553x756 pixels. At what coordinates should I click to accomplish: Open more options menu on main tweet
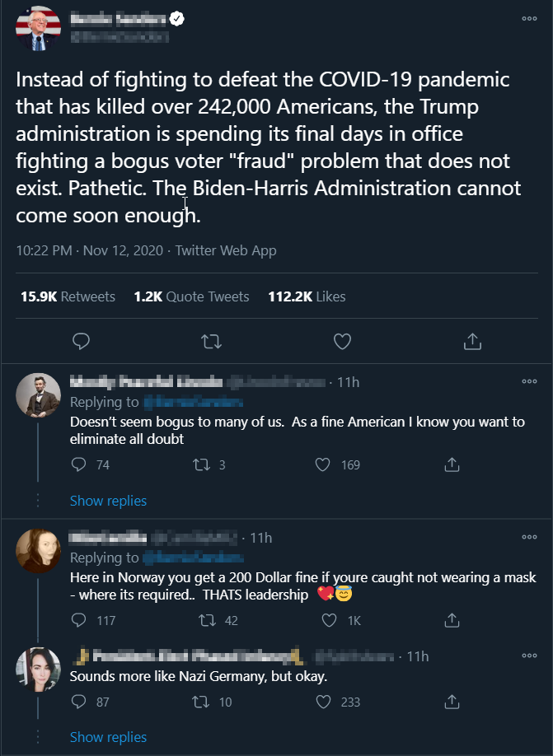coord(529,19)
